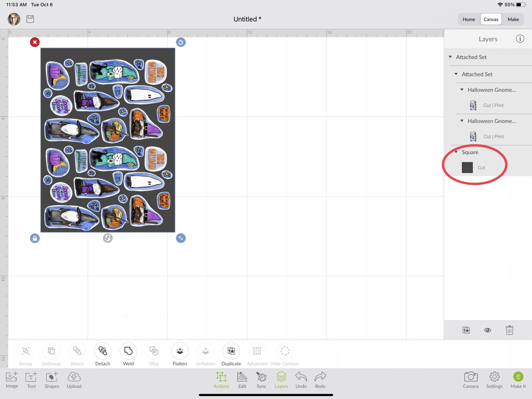Tap the Advanced action icon
Viewport: 532px width, 399px height.
[257, 351]
